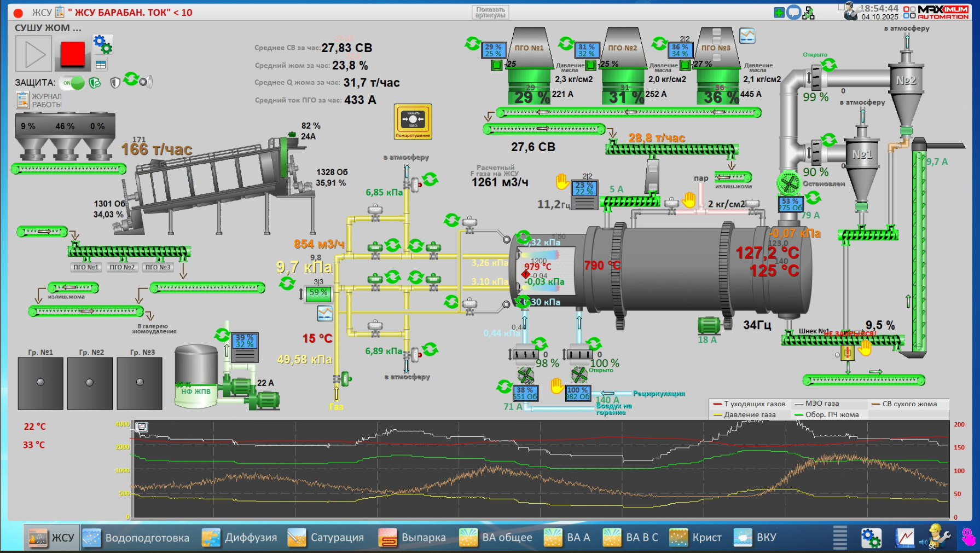Toggle green indicator checkbox left of ПГО №3
The width and height of the screenshot is (980, 553).
coord(685,65)
